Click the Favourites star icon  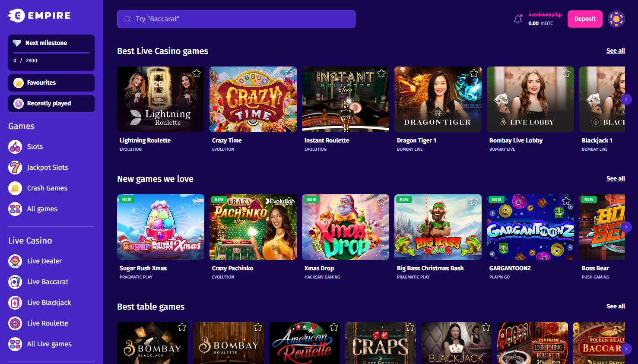coord(19,83)
